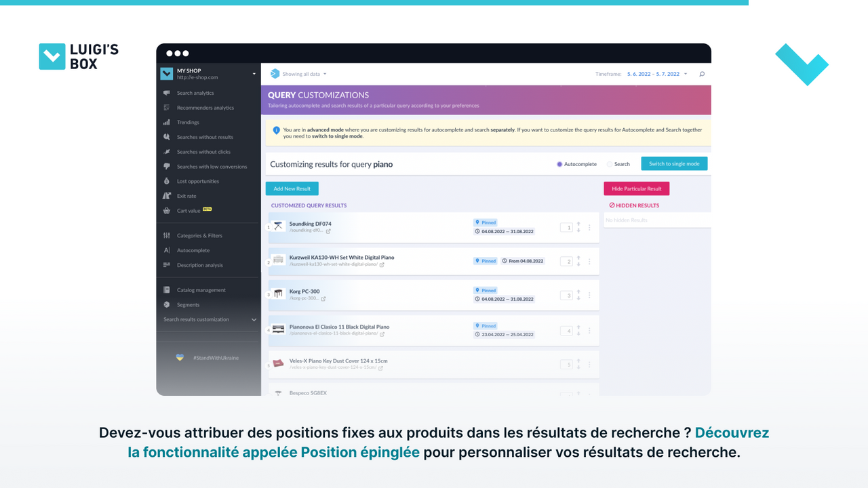
Task: Open the external link icon for Kurzweil KA130-WH
Action: click(x=382, y=265)
